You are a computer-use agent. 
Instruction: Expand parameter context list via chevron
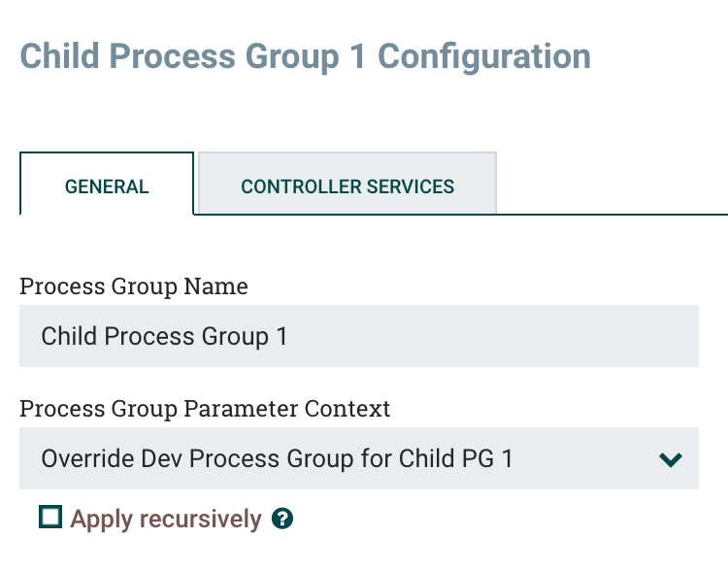pyautogui.click(x=671, y=459)
